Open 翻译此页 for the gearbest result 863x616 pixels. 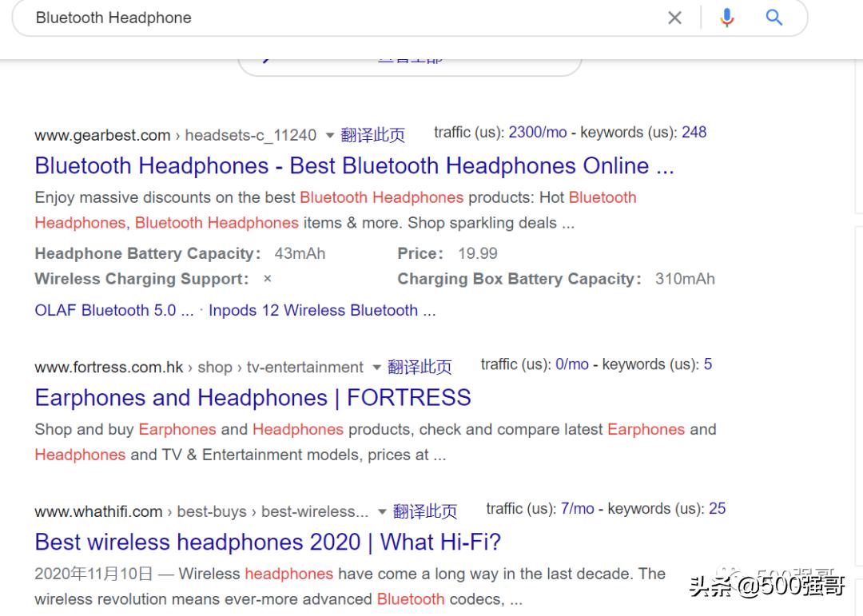click(373, 135)
